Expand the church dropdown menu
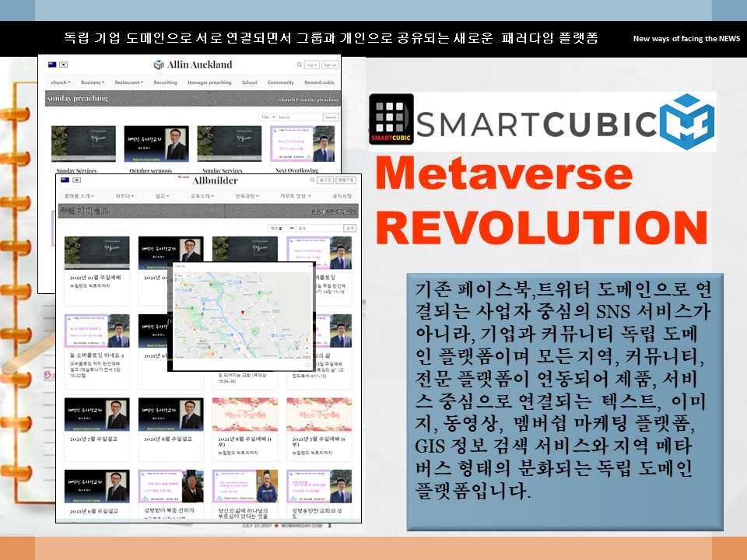Screen dimensions: 747x560 click(x=61, y=82)
